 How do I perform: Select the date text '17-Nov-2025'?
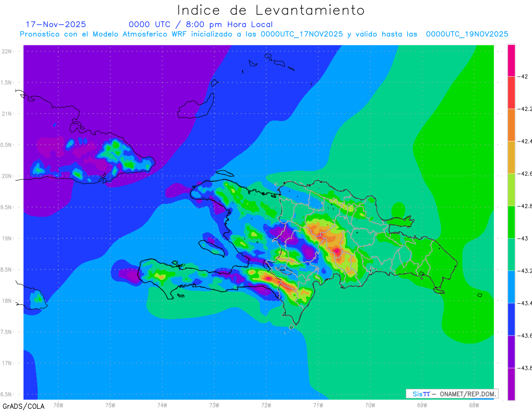pyautogui.click(x=56, y=24)
